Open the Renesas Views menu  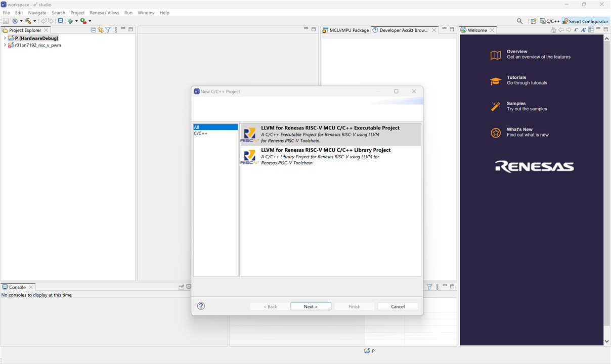pos(104,13)
